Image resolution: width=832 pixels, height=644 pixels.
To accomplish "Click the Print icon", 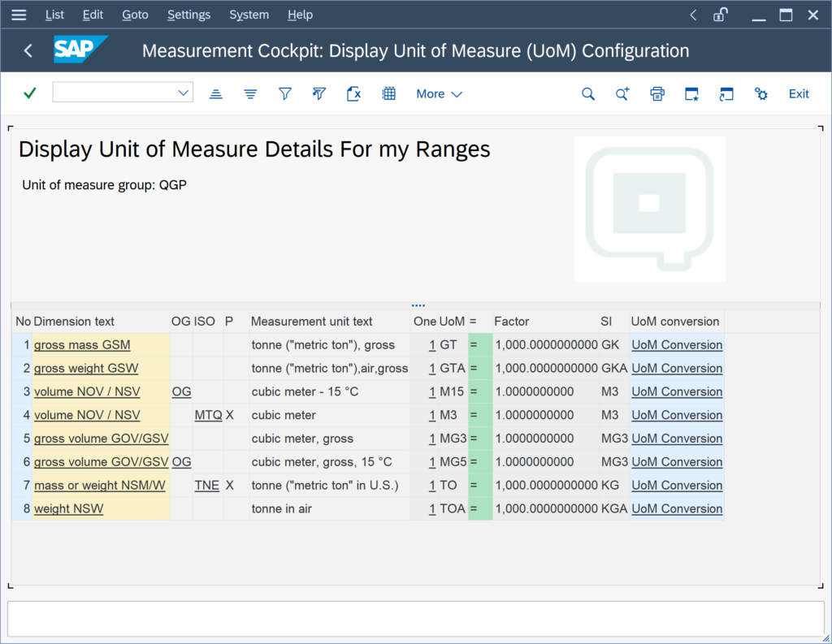I will pyautogui.click(x=656, y=94).
